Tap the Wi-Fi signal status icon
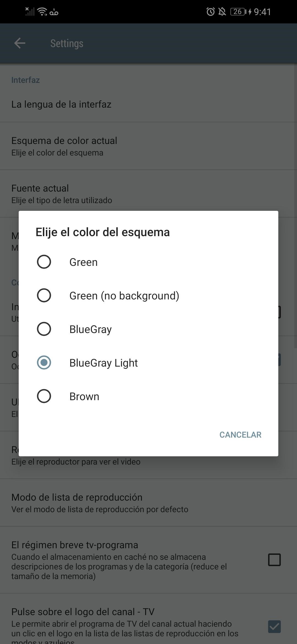 click(x=42, y=12)
